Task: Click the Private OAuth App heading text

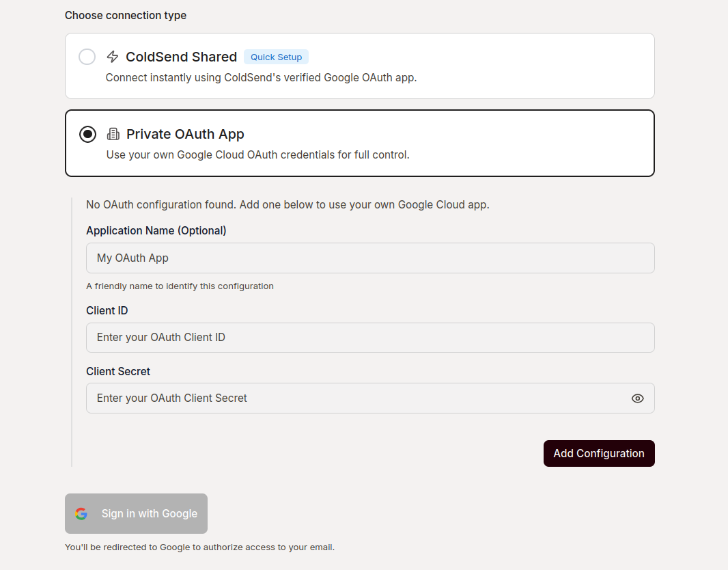Action: [x=185, y=134]
